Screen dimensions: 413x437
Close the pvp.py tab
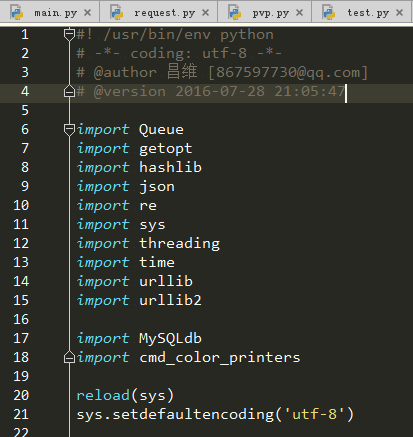(x=299, y=13)
